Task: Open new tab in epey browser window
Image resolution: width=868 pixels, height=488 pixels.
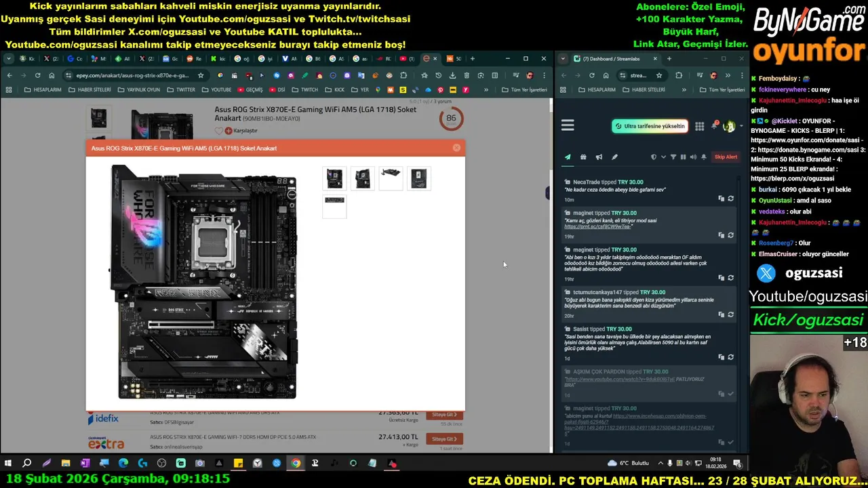Action: tap(473, 59)
